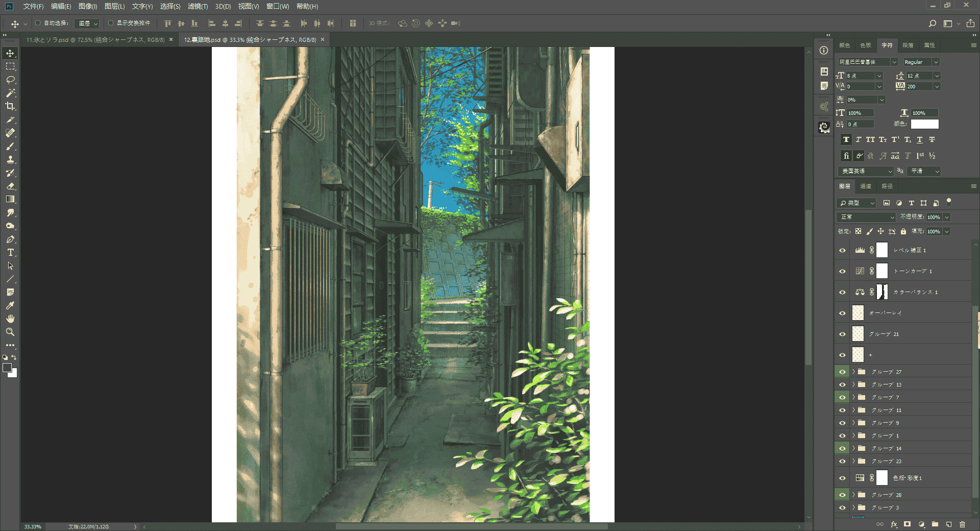The height and width of the screenshot is (531, 980).
Task: Create new group folder icon in Layers panel
Action: [x=935, y=524]
